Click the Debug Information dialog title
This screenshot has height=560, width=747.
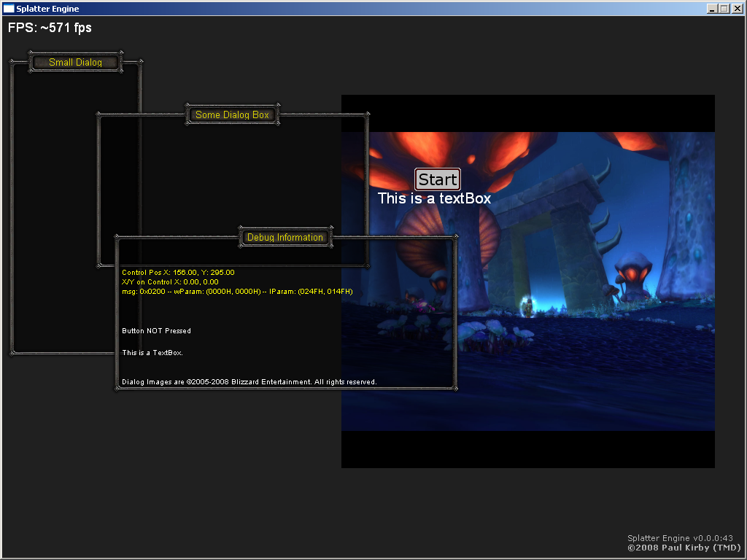tap(285, 237)
